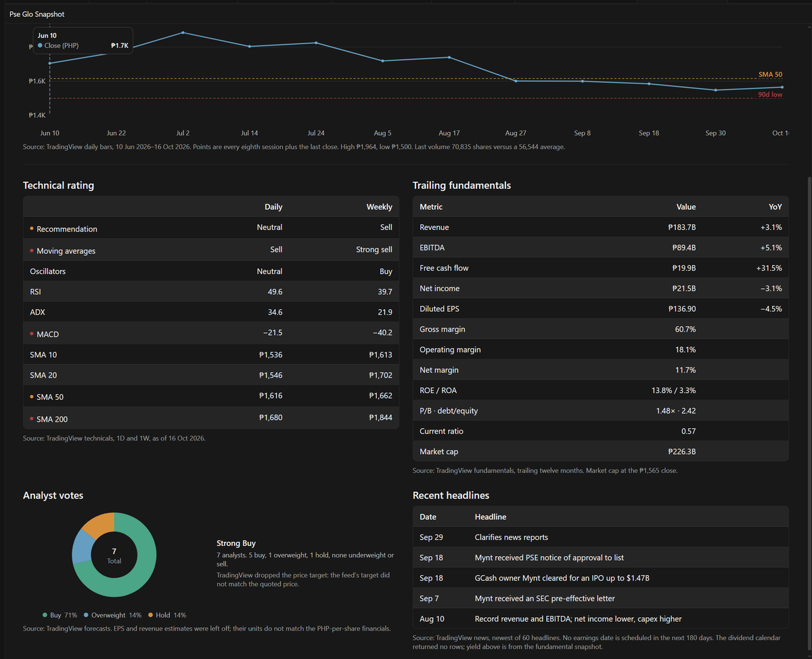Click the Headline column header in Recent headlines
Image resolution: width=812 pixels, height=659 pixels.
tap(491, 517)
